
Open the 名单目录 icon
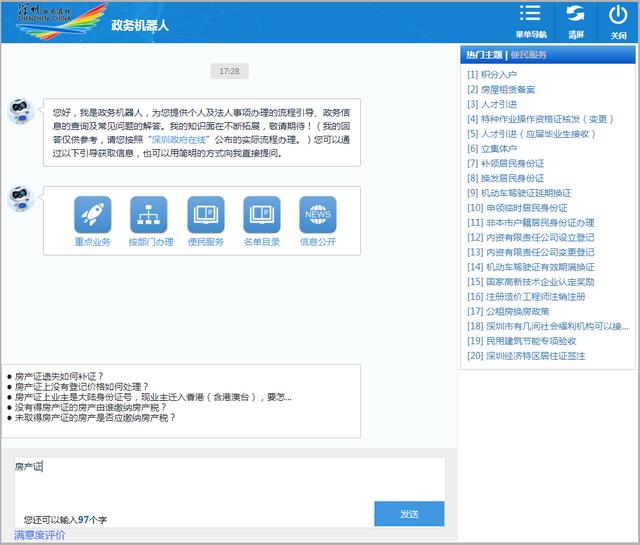[262, 214]
